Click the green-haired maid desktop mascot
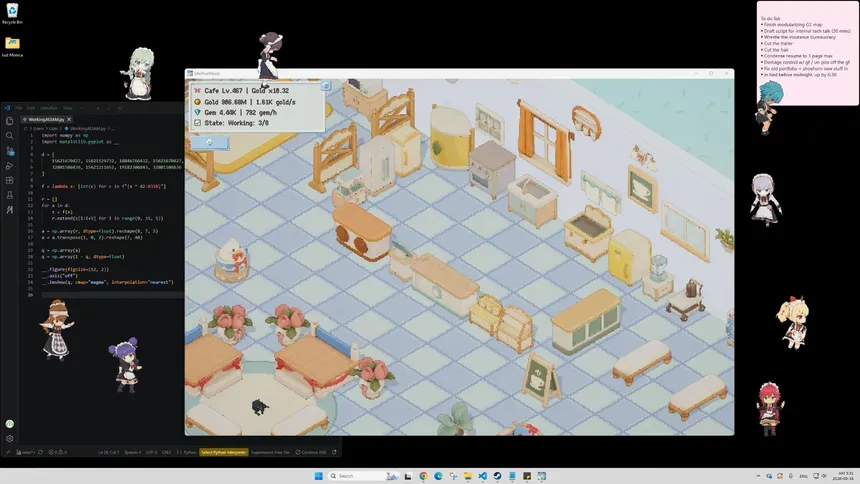Viewport: 860px width, 484px height. pyautogui.click(x=139, y=74)
